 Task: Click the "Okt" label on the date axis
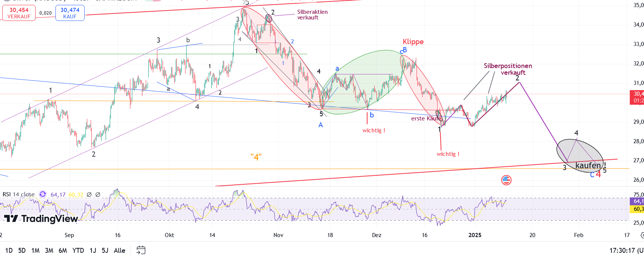coord(169,235)
